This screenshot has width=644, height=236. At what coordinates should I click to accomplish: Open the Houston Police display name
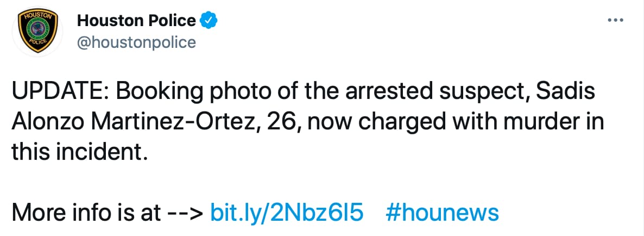pyautogui.click(x=136, y=21)
